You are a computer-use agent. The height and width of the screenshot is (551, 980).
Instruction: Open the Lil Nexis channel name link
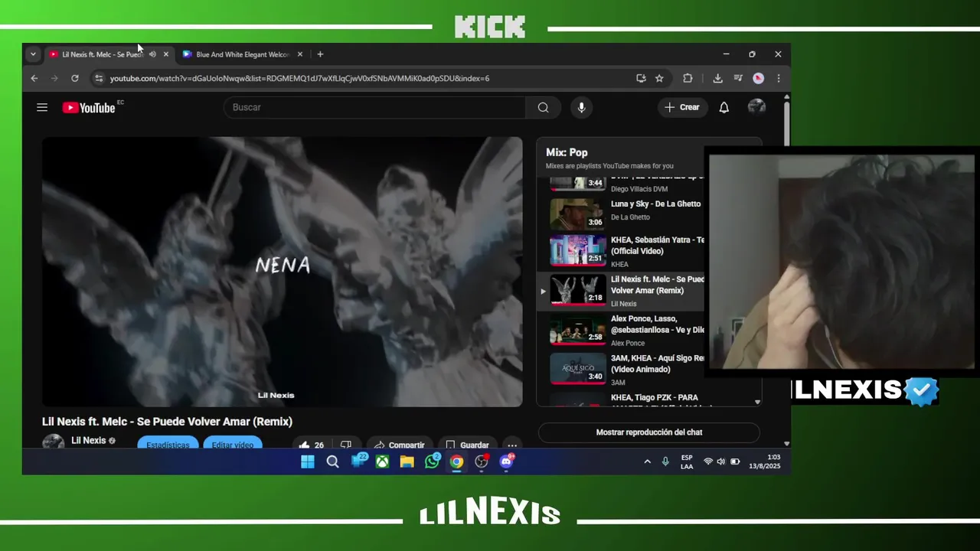click(89, 441)
